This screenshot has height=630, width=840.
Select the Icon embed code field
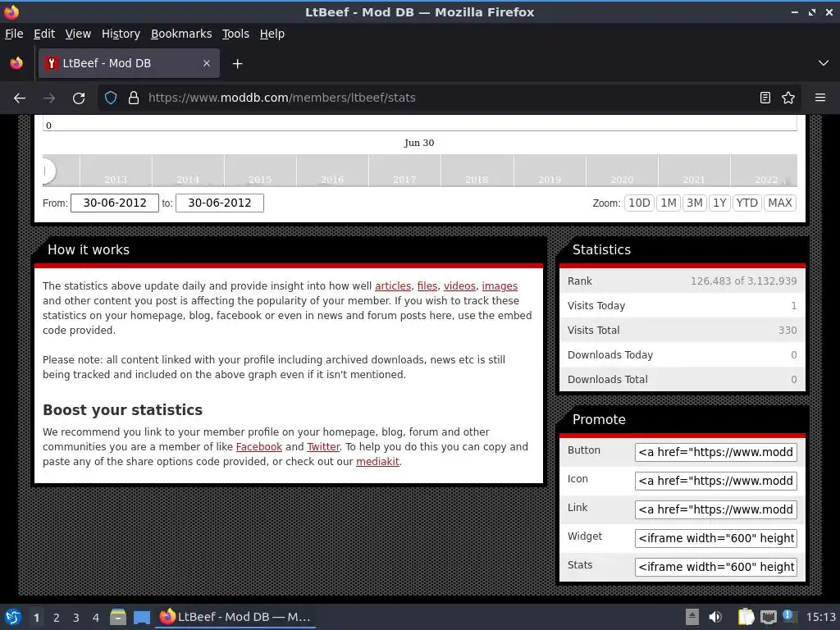pos(715,481)
